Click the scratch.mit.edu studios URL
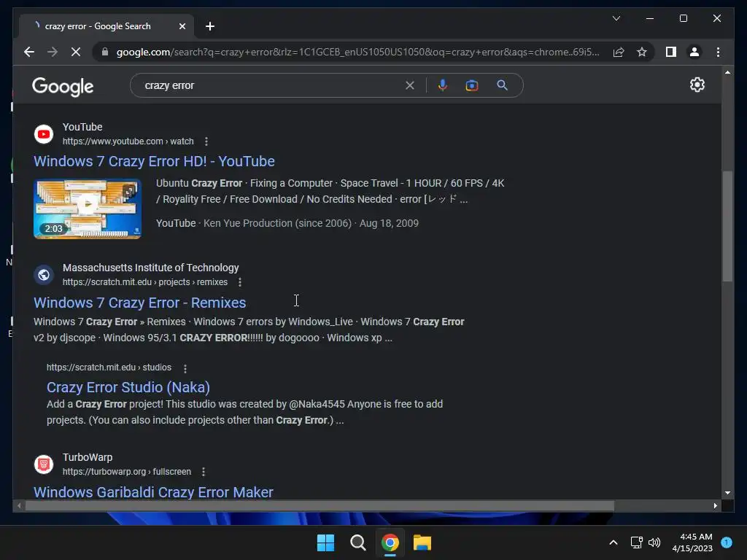The height and width of the screenshot is (560, 747). tap(109, 367)
